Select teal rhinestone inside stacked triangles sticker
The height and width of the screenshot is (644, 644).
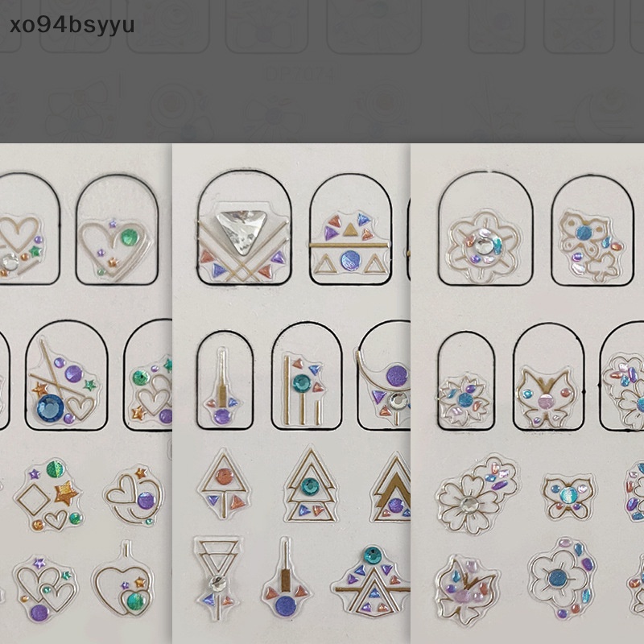pos(310,486)
